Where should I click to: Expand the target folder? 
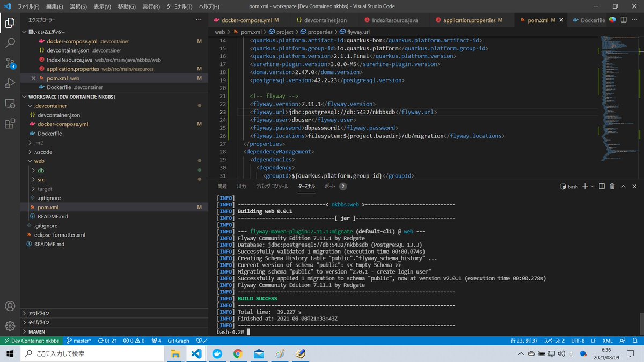113,189
